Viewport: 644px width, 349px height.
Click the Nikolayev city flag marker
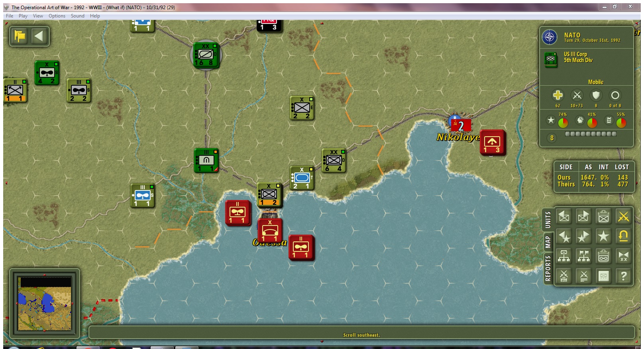[461, 125]
